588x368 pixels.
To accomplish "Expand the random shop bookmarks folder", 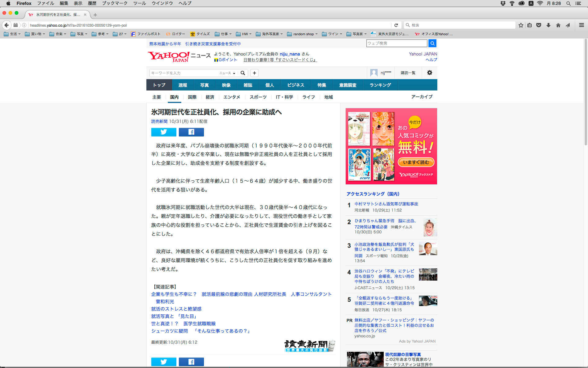I will [x=303, y=34].
